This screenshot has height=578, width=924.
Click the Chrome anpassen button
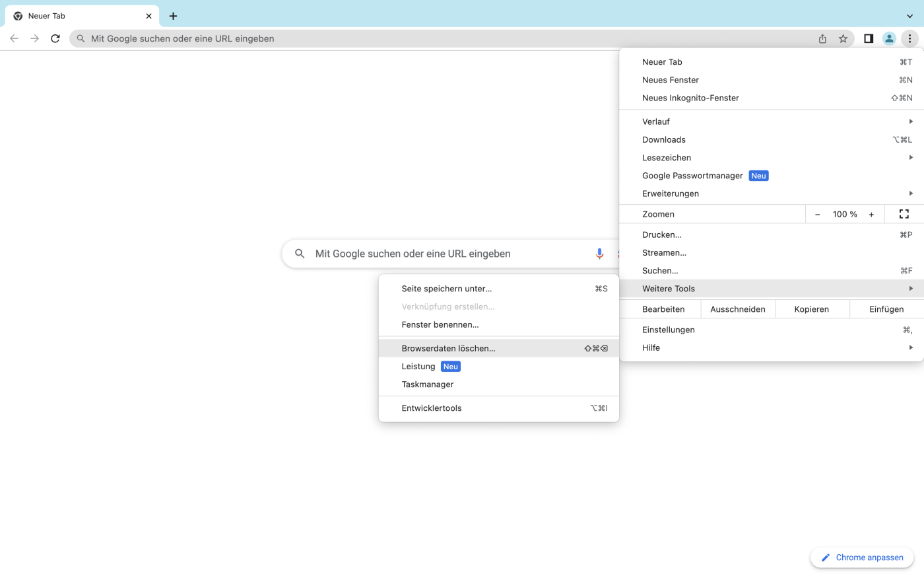(862, 557)
